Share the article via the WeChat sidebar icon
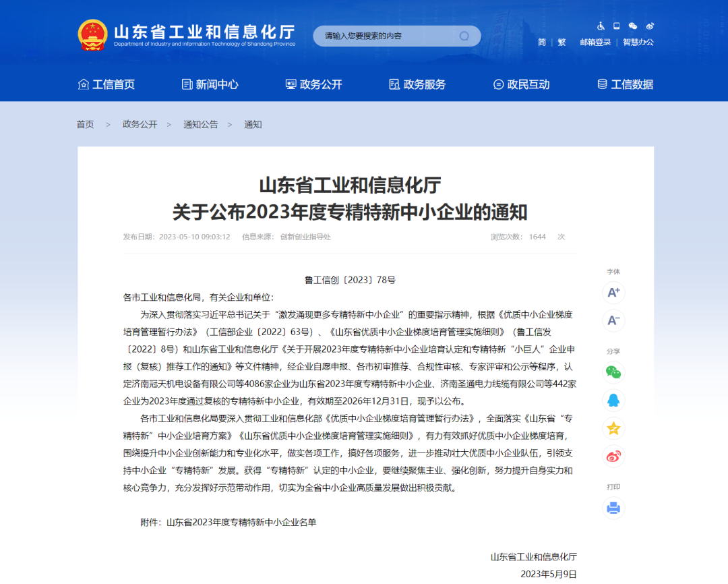This screenshot has height=584, width=728. click(x=613, y=372)
